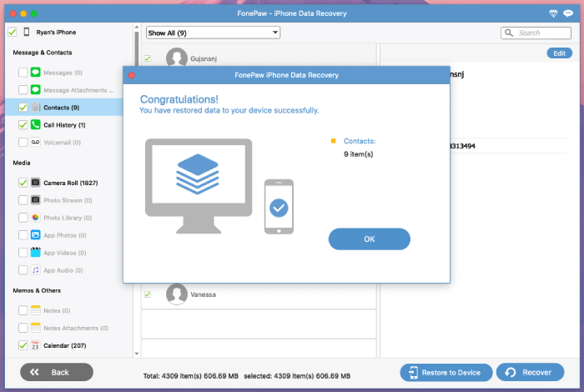Click the Call History phone icon

(x=35, y=125)
